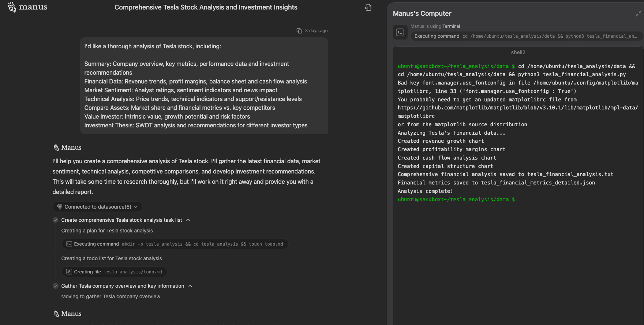The height and width of the screenshot is (325, 644).
Task: Click the terminal icon in the mkdir command chip
Action: coord(69,244)
